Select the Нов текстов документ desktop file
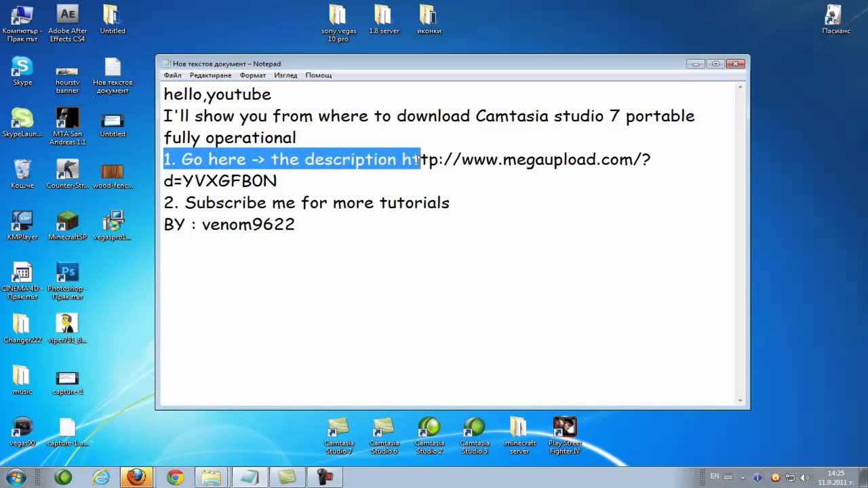This screenshot has width=868, height=488. pyautogui.click(x=112, y=75)
